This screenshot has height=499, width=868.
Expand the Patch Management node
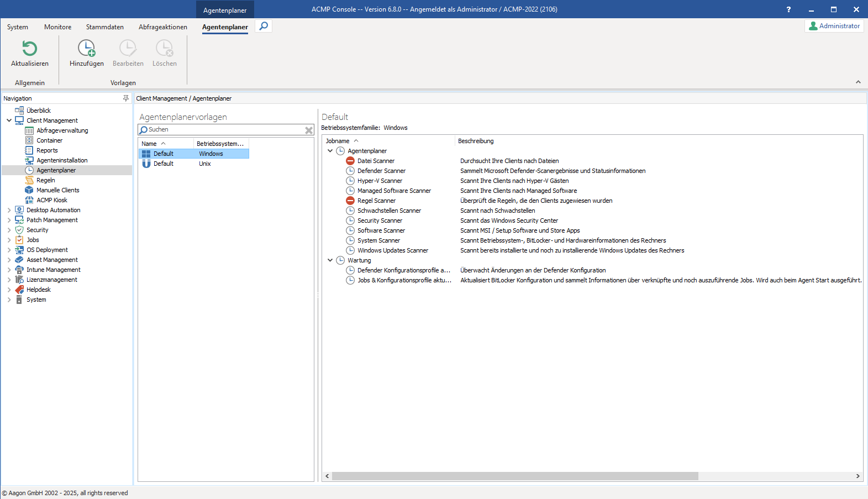click(x=9, y=220)
